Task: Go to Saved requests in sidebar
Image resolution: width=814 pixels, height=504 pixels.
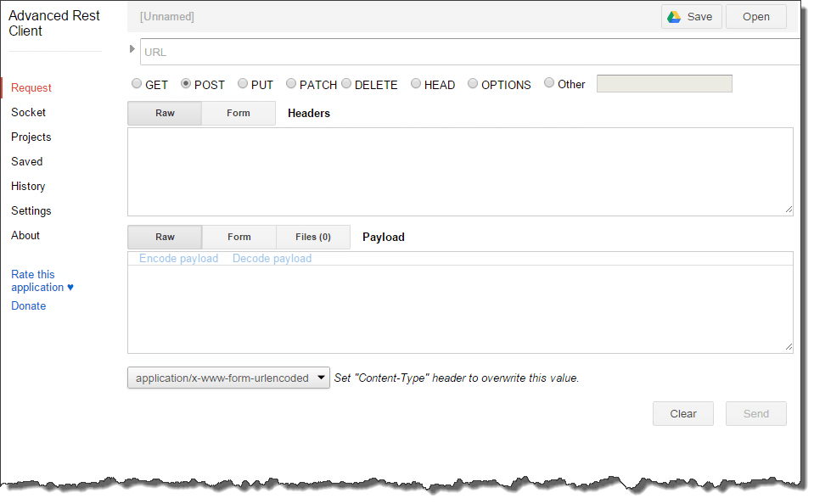Action: pyautogui.click(x=27, y=161)
